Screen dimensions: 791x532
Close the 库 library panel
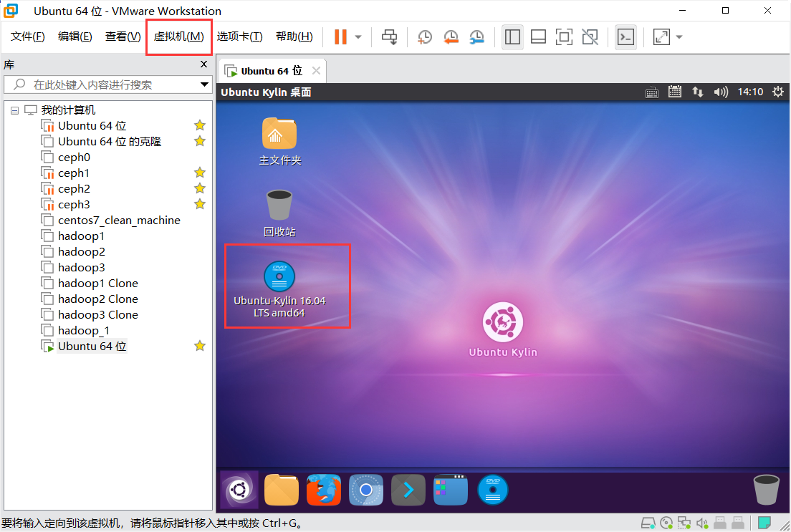[x=203, y=64]
